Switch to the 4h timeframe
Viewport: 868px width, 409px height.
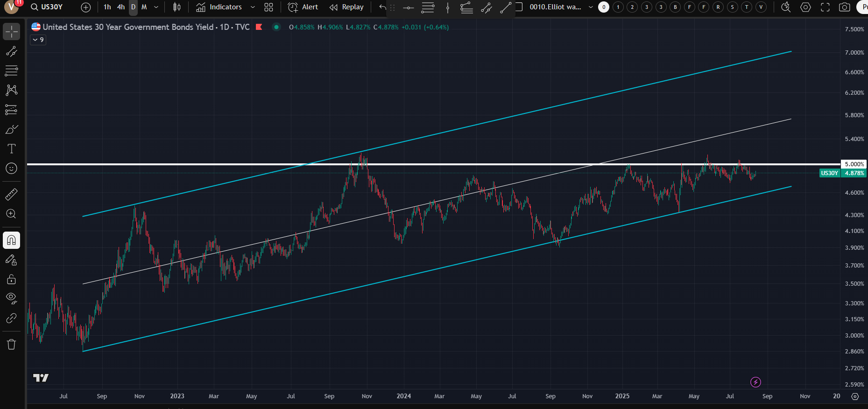tap(121, 7)
